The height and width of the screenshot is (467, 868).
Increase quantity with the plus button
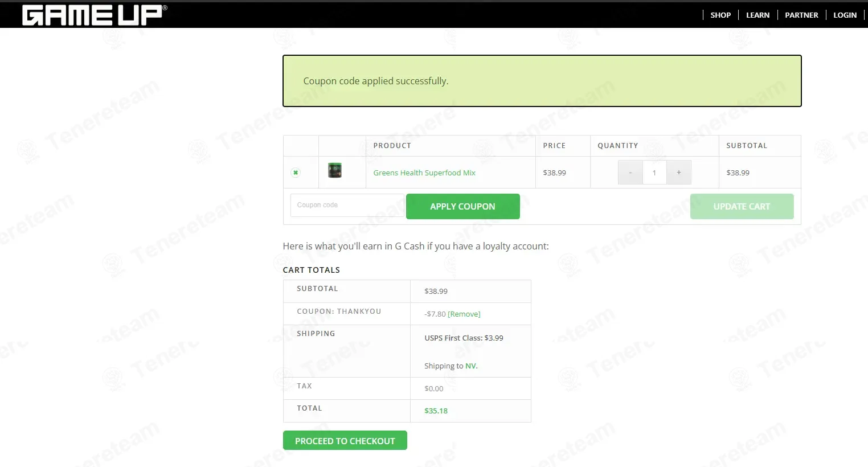click(679, 173)
